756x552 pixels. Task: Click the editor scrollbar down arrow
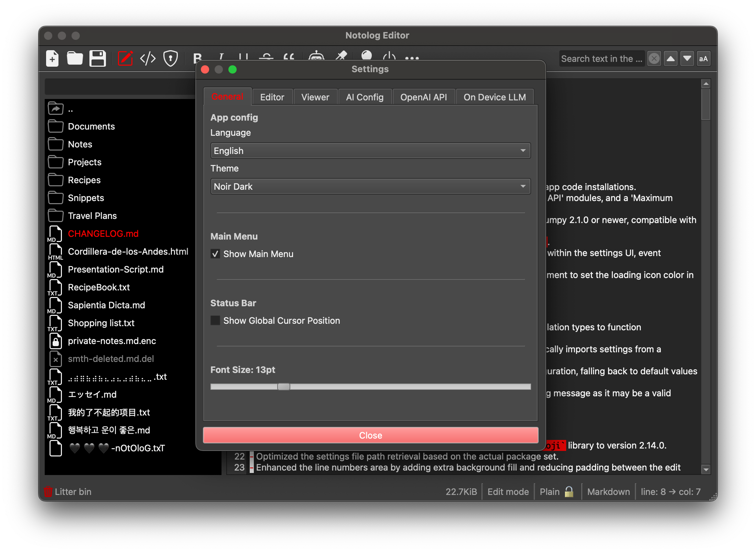[x=706, y=469]
